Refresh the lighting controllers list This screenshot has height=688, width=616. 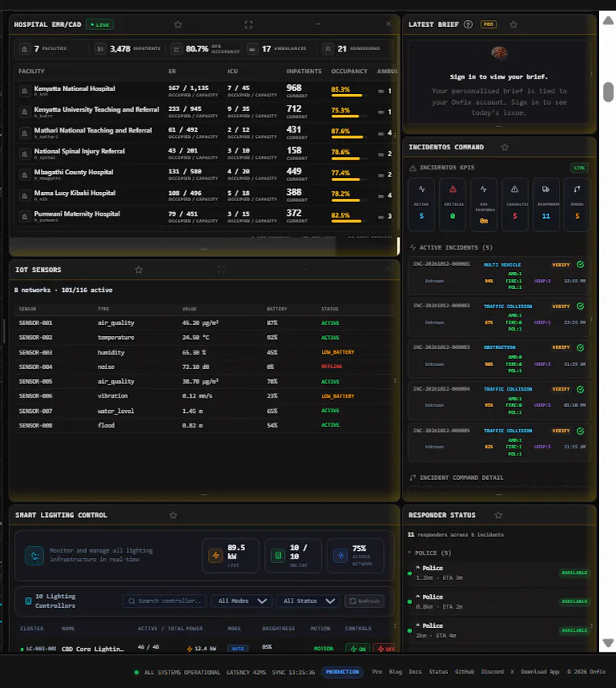(x=365, y=601)
